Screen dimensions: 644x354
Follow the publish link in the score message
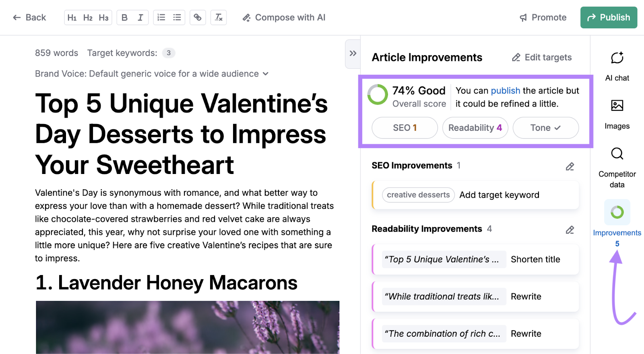pyautogui.click(x=506, y=91)
